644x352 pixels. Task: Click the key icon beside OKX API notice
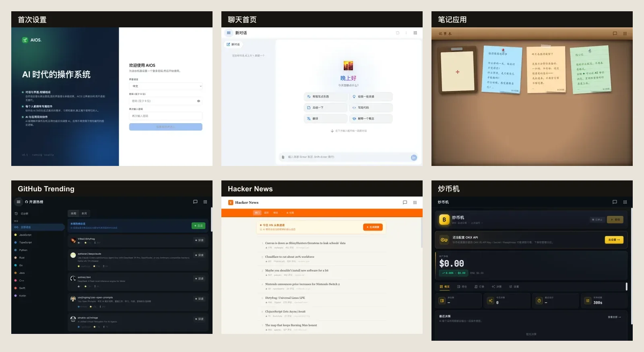coord(444,240)
